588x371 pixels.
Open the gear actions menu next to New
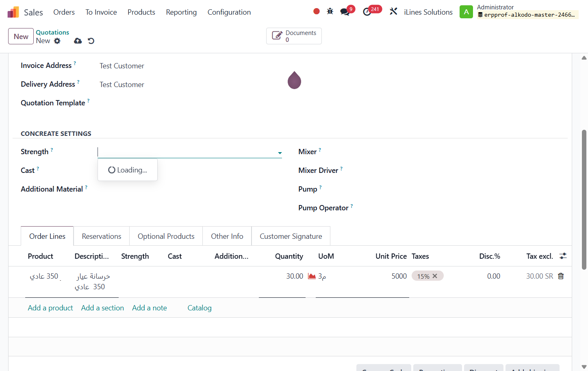coord(57,41)
